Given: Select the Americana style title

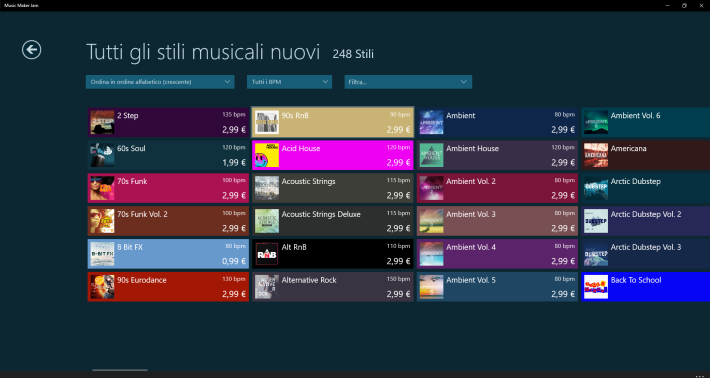Looking at the screenshot, I should pyautogui.click(x=628, y=148).
